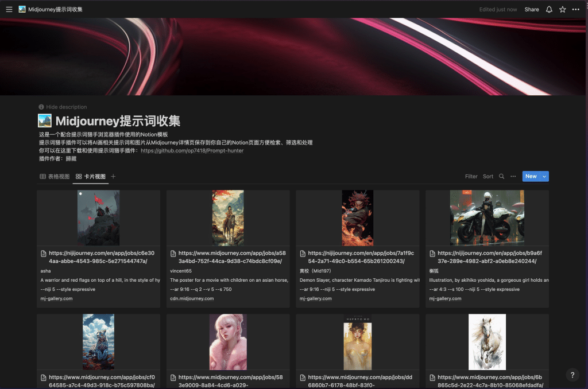
Task: Click "cdn.midjourney.com" source text
Action: click(x=192, y=299)
